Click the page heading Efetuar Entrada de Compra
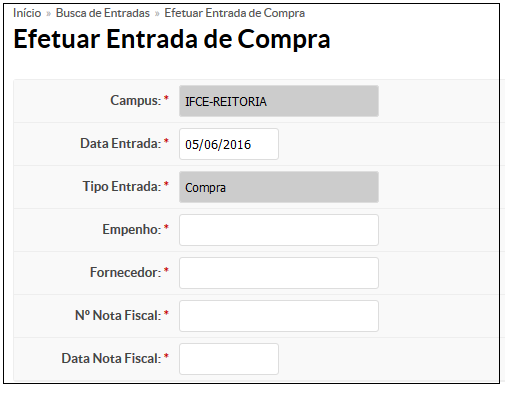Viewport: 505px width, 393px height. pos(172,39)
